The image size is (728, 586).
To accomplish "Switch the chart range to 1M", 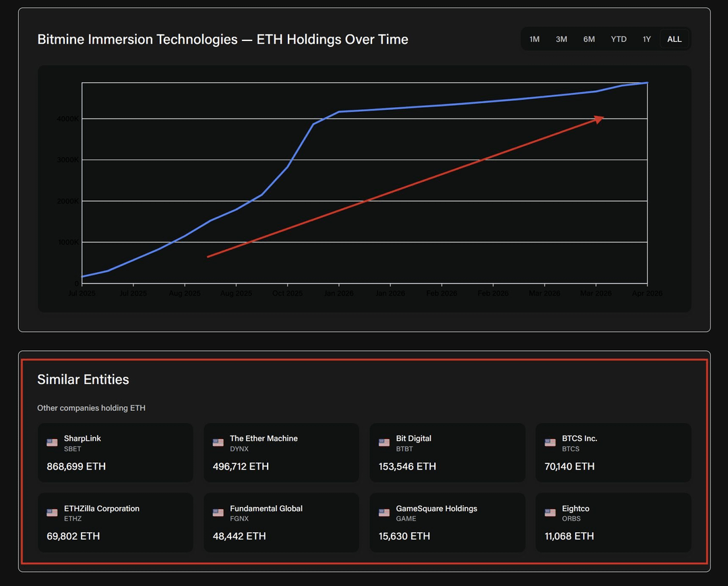I will (x=535, y=39).
